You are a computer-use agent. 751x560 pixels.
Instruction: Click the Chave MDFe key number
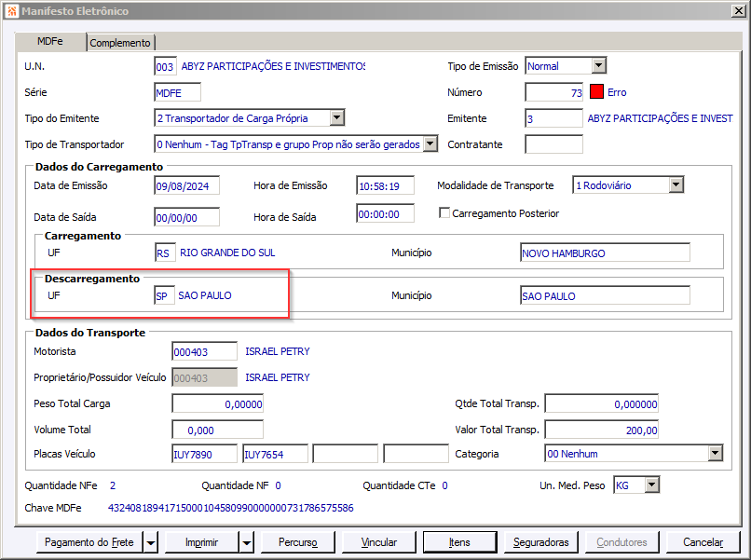click(x=231, y=508)
